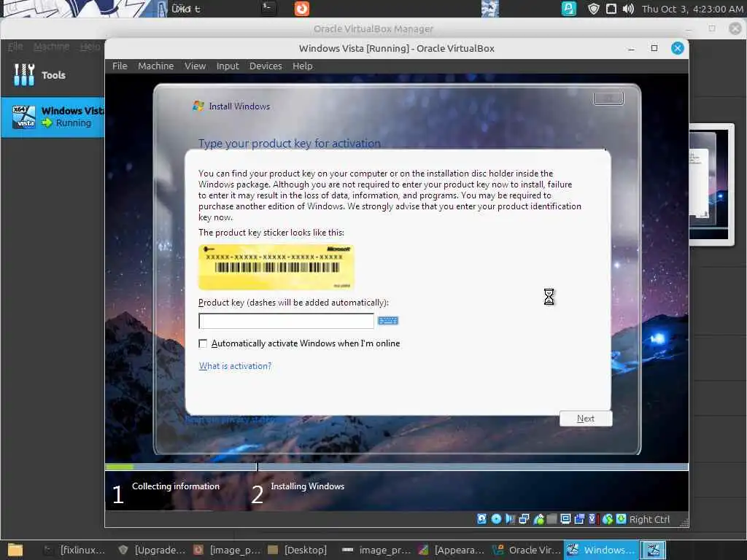
Task: Open the orange Firefox-like launcher in top panel
Action: [x=301, y=9]
